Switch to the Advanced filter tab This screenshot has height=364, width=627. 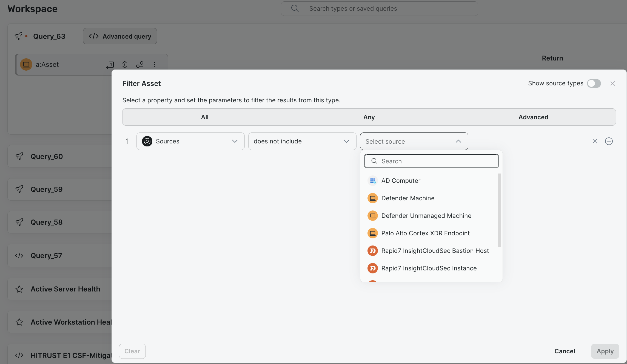coord(533,117)
